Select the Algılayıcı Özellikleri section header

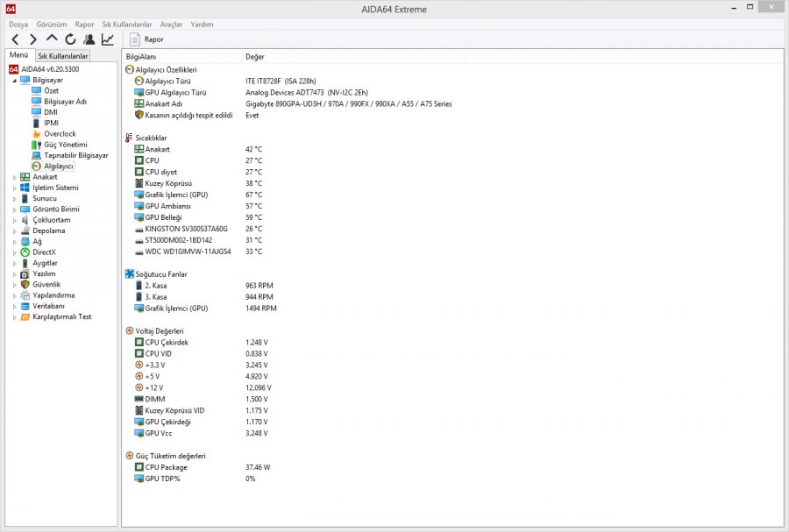pyautogui.click(x=161, y=69)
